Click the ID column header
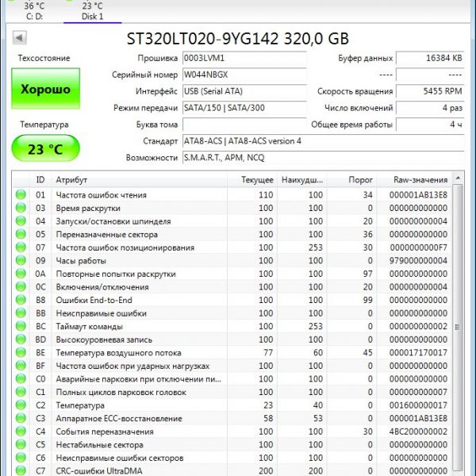Screen dimensions: 476x476 click(x=40, y=180)
